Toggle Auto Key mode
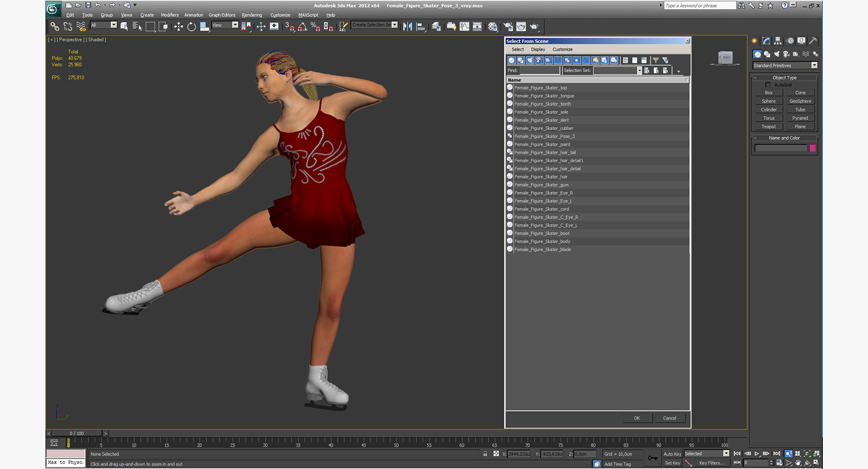This screenshot has width=868, height=469. pyautogui.click(x=673, y=454)
